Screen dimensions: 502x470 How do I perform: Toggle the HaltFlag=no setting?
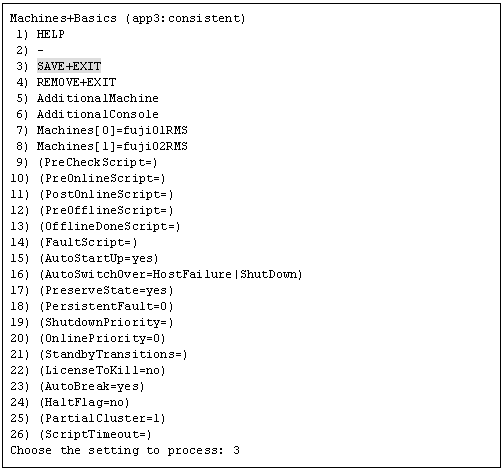84,402
